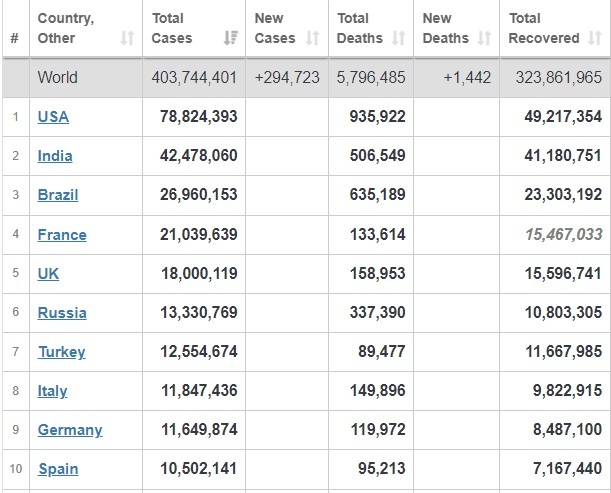Select Brazil total deaths 635,189

tap(377, 194)
